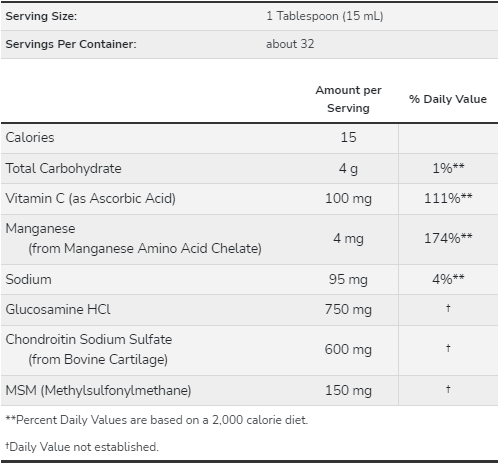Click the Servings Per Container label

point(71,44)
